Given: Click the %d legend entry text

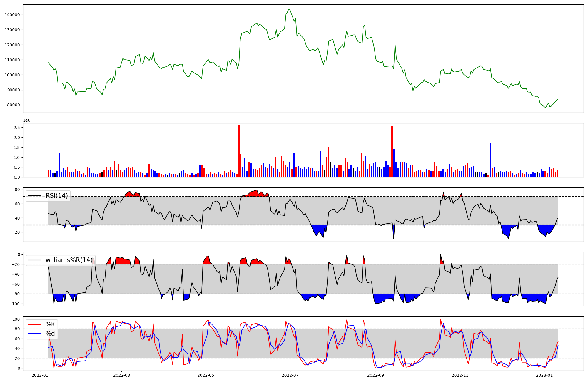Looking at the screenshot, I should coord(50,334).
